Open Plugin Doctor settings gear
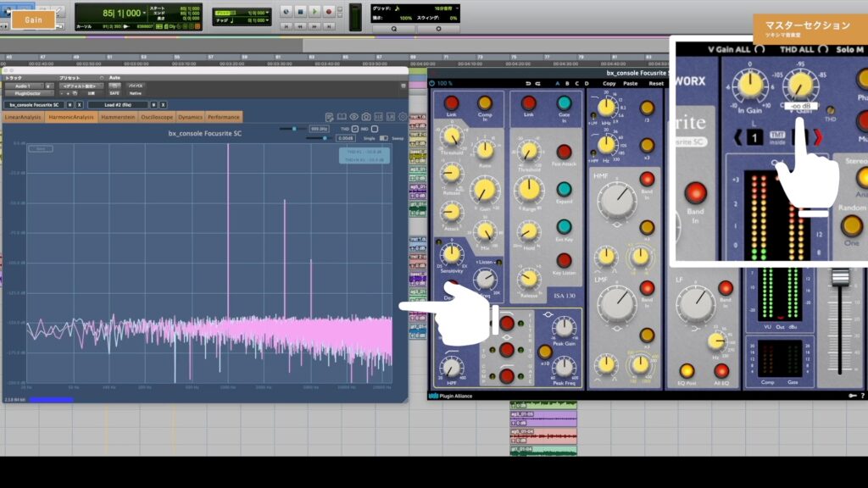 403,117
